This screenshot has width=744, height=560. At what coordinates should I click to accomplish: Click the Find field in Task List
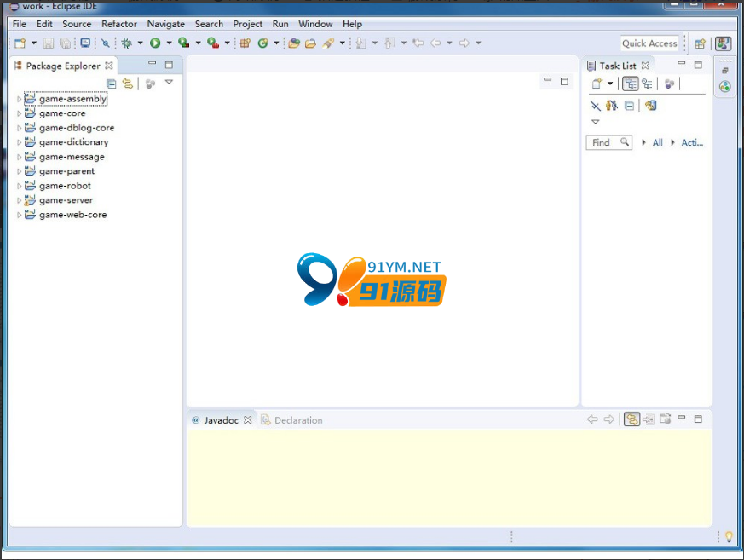609,142
